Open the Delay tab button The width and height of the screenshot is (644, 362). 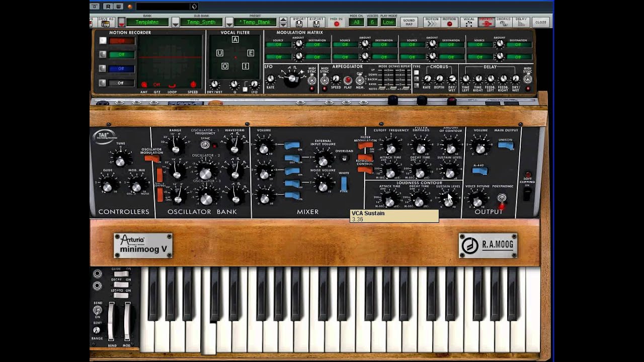[x=521, y=22]
